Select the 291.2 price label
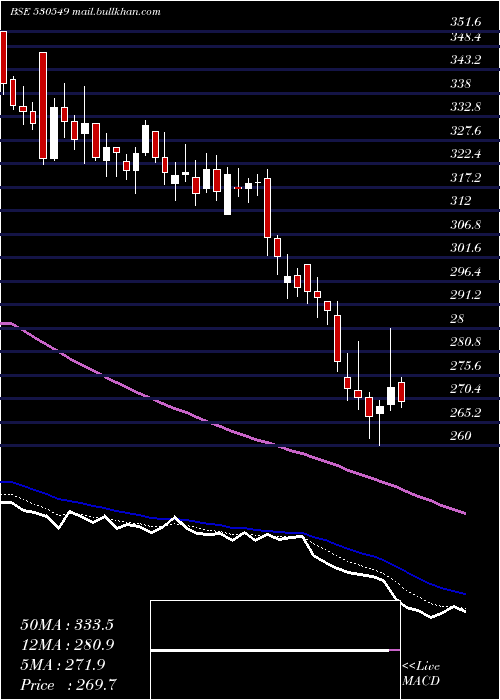This screenshot has width=500, height=700. pos(465,295)
